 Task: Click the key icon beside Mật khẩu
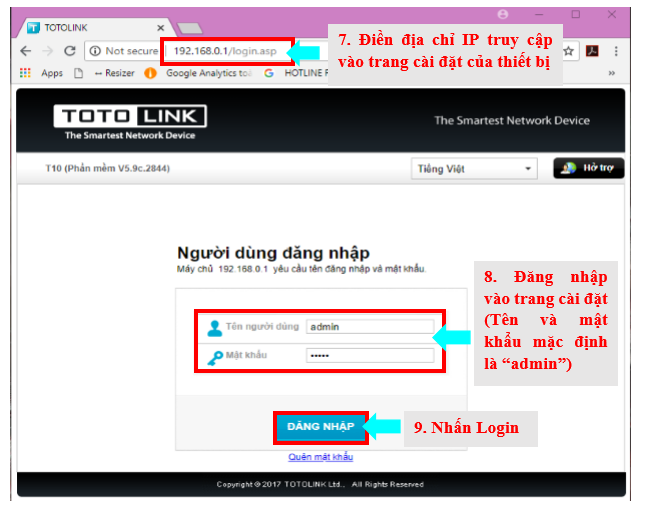pos(215,358)
